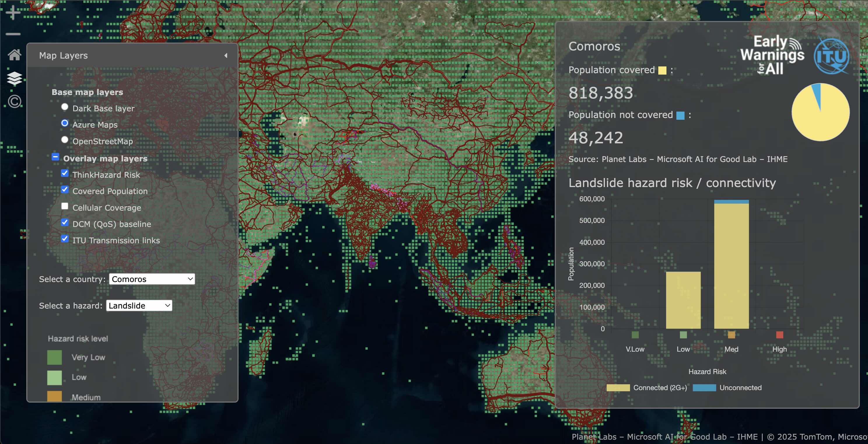Select Dark Base layer radio button
Image resolution: width=868 pixels, height=444 pixels.
(x=65, y=107)
